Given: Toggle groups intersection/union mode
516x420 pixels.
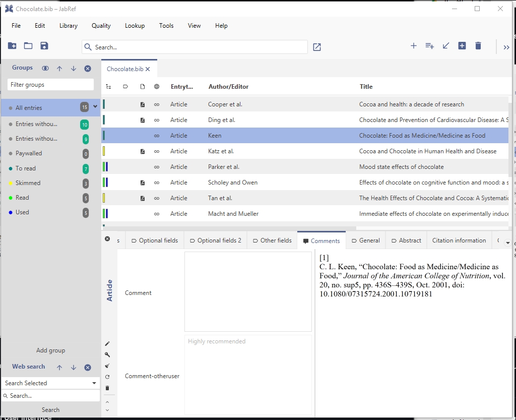Looking at the screenshot, I should pyautogui.click(x=45, y=68).
